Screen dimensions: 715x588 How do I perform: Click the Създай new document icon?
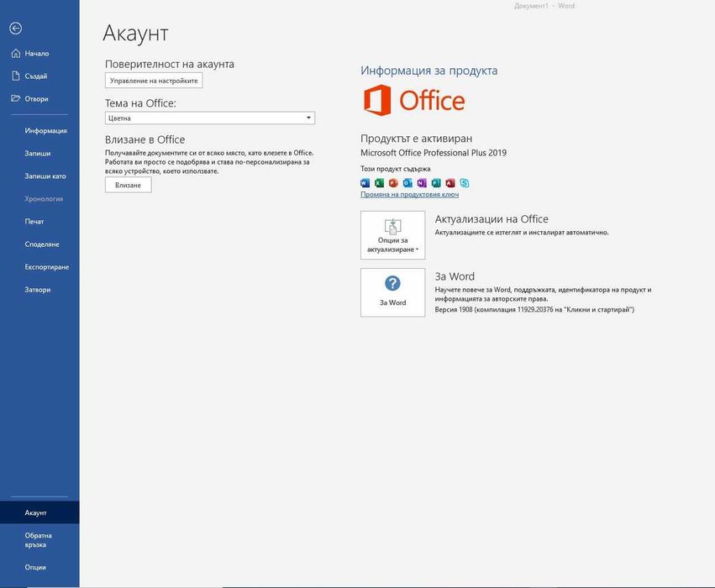tap(15, 76)
